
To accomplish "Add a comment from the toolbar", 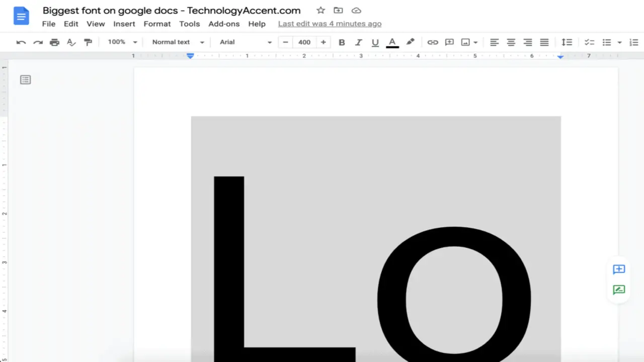I will pyautogui.click(x=449, y=42).
